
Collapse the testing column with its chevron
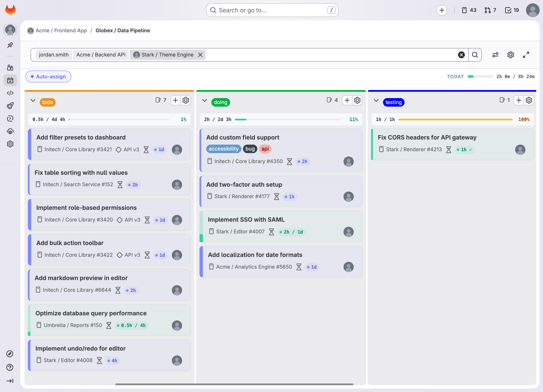[x=376, y=100]
